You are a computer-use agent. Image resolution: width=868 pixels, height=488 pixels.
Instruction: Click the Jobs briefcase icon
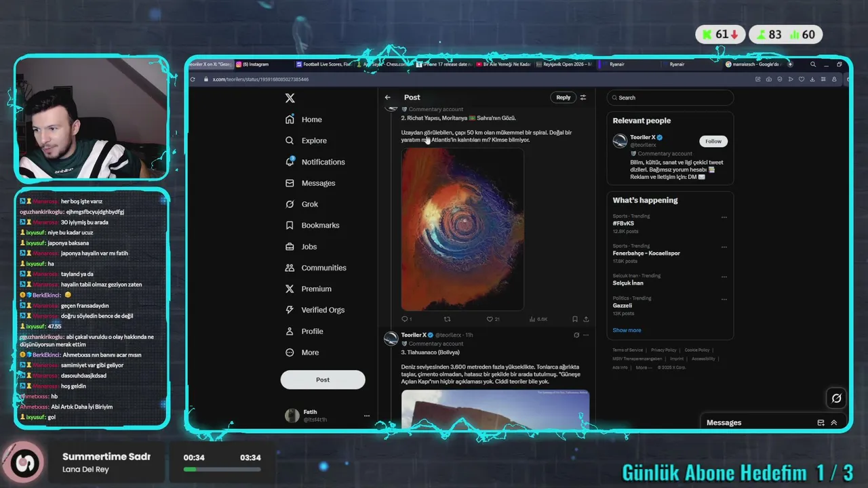290,247
